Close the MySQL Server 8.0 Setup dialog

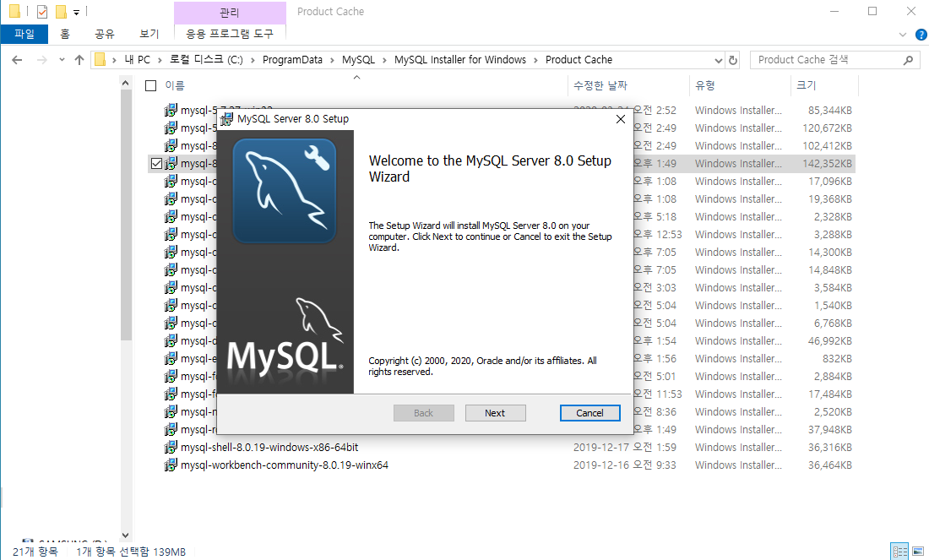(621, 119)
